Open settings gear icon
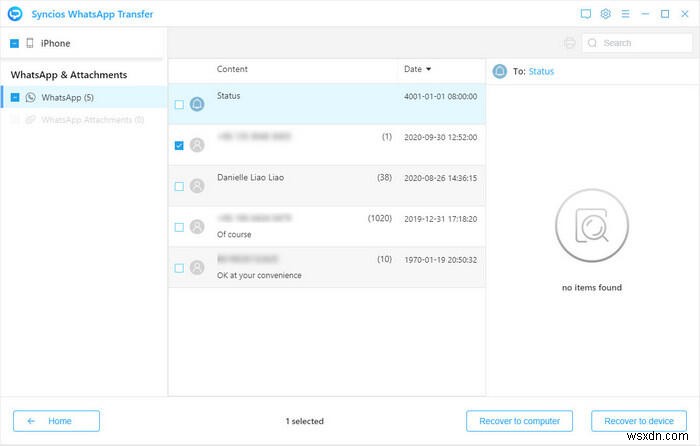 (x=605, y=14)
